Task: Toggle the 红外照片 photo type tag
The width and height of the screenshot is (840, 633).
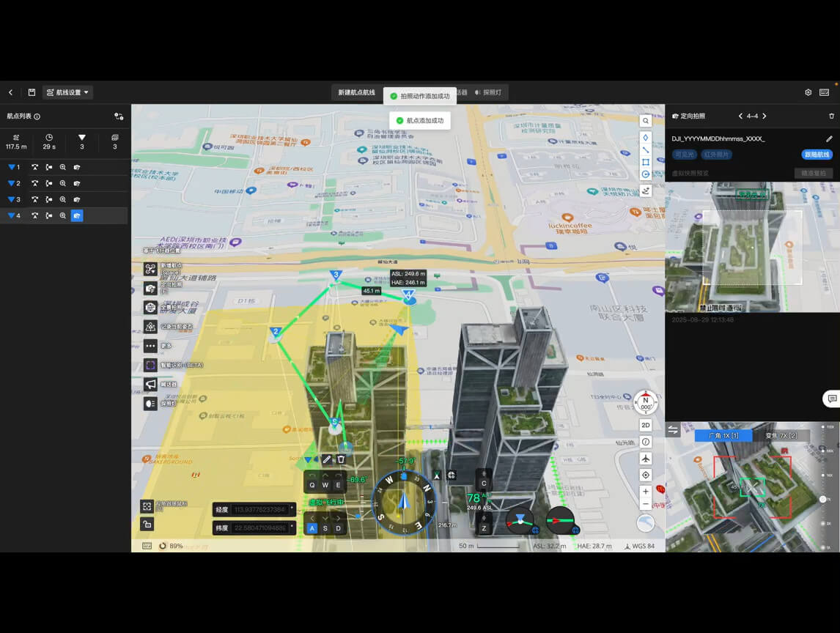Action: [x=716, y=155]
